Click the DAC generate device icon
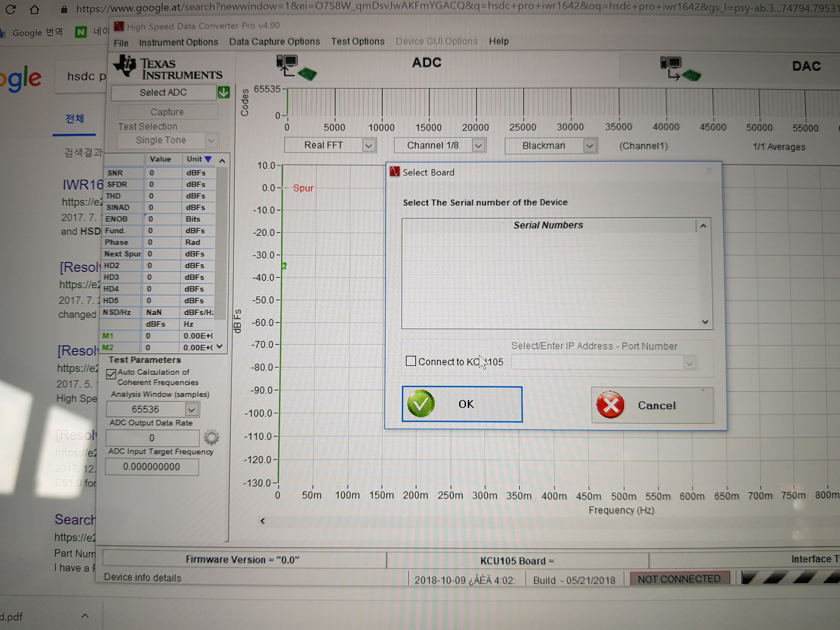Screen dimensions: 840x630 (680, 68)
